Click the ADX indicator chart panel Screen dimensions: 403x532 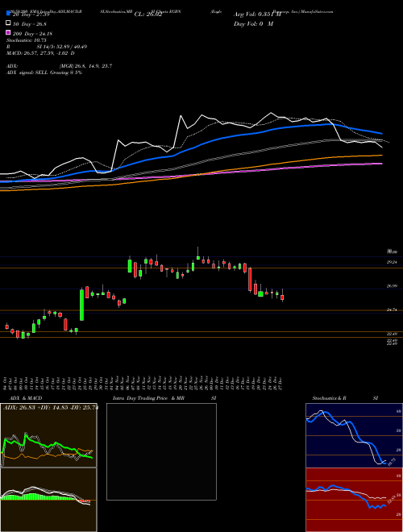coord(48,435)
